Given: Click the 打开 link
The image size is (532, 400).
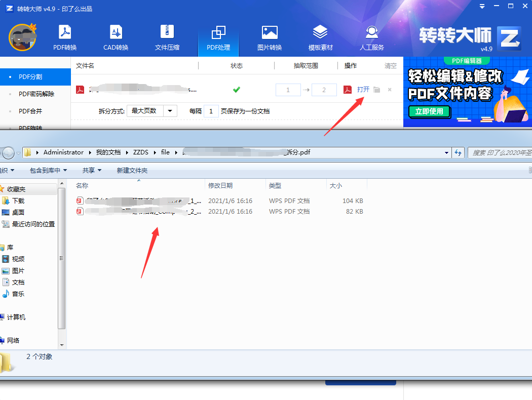Looking at the screenshot, I should pyautogui.click(x=363, y=90).
